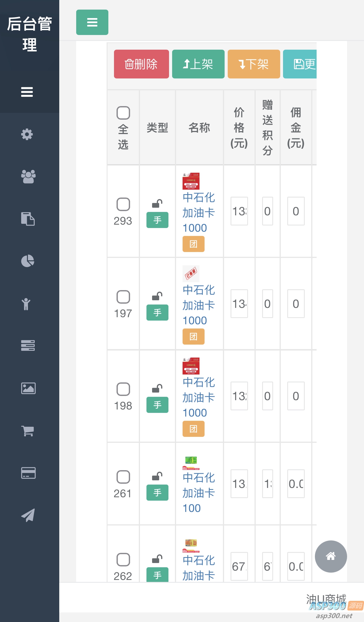Click price input field for item 197

239,304
